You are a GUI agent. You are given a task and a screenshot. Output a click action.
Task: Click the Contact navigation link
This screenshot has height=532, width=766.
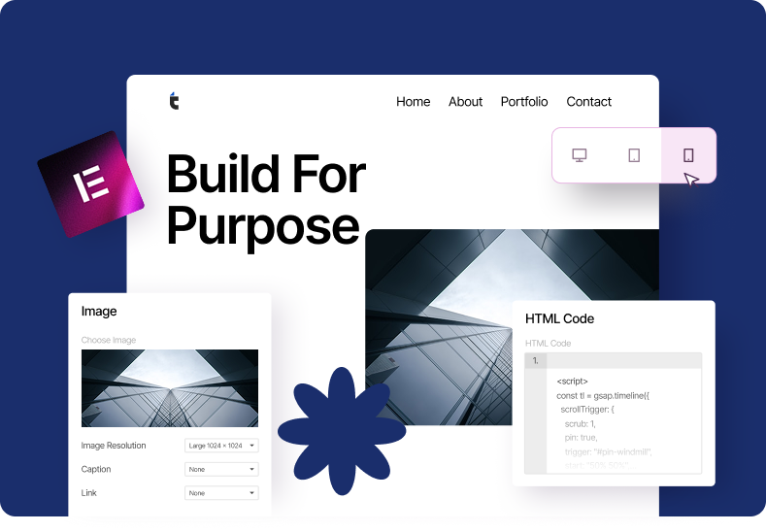pyautogui.click(x=588, y=102)
